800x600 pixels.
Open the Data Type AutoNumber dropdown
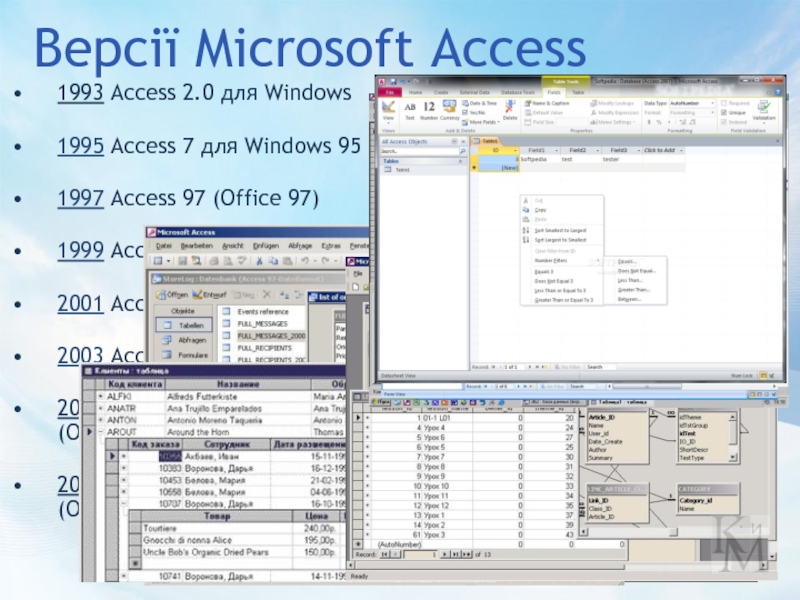coord(713,103)
